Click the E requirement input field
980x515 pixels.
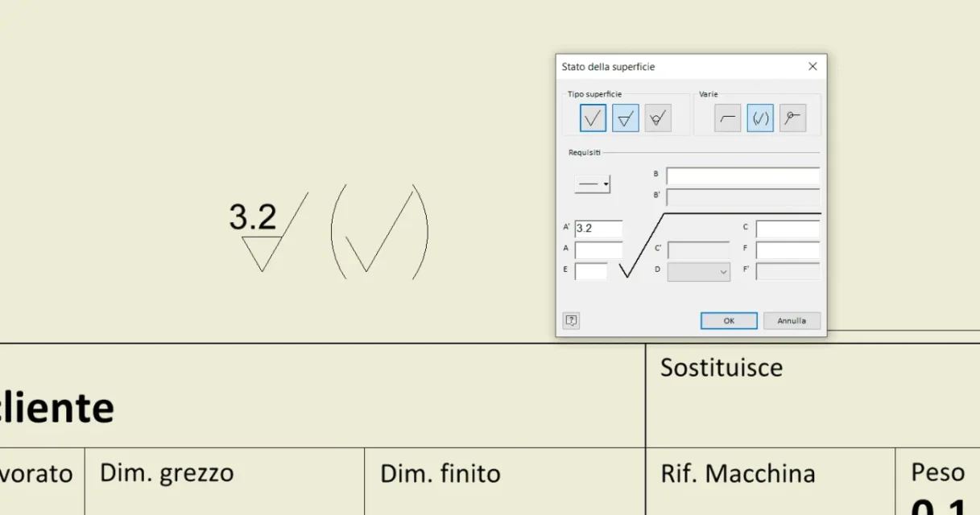click(x=591, y=271)
